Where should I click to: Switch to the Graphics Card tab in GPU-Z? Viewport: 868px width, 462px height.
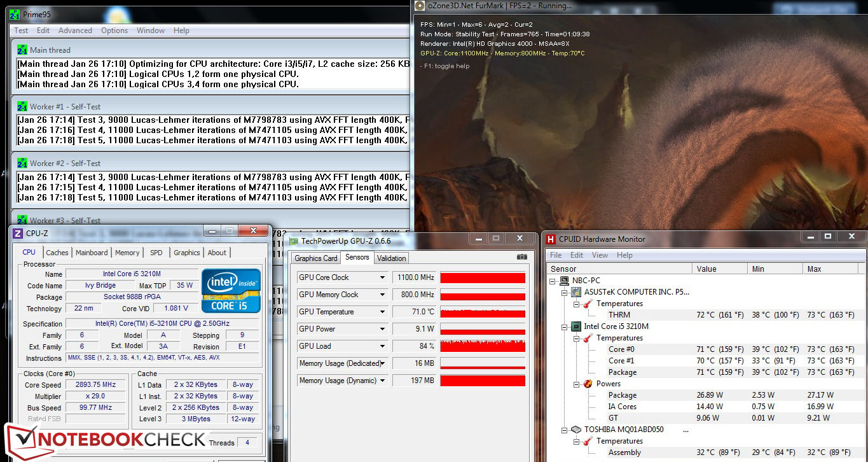(316, 258)
